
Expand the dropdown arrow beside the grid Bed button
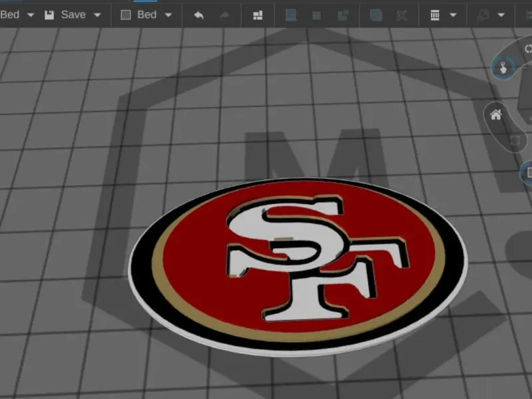(x=168, y=15)
